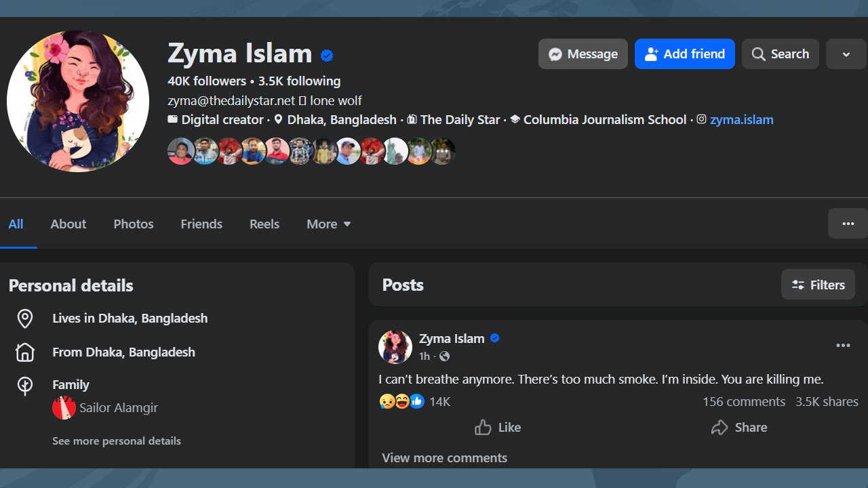Viewport: 868px width, 488px height.
Task: Click the Message button with Messenger icon
Action: point(583,54)
